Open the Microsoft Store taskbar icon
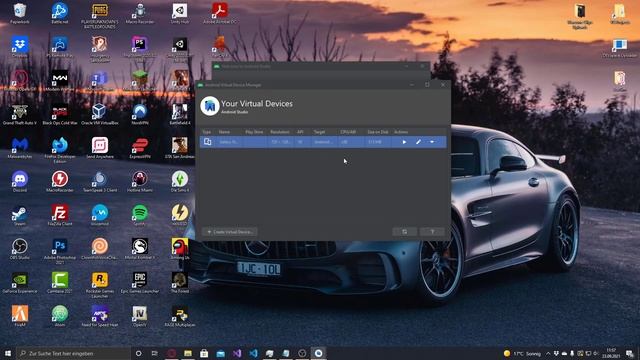The image size is (640, 360). (204, 353)
